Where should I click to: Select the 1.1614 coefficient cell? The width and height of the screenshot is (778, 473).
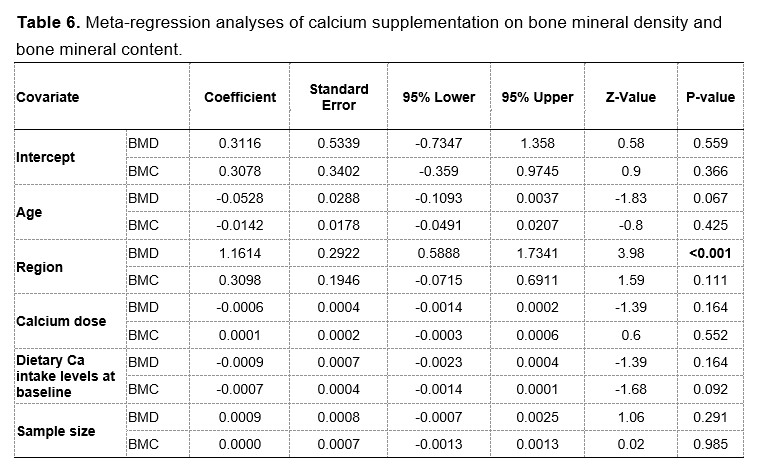[x=240, y=254]
